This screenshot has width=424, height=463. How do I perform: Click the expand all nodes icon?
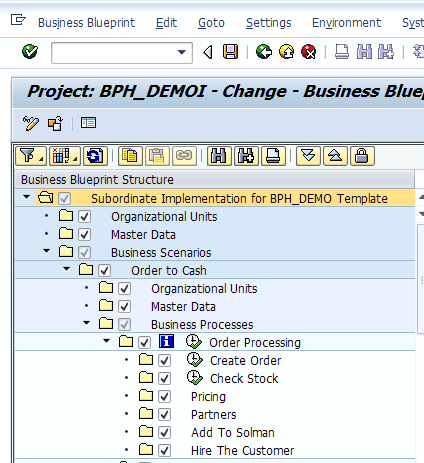[x=308, y=156]
